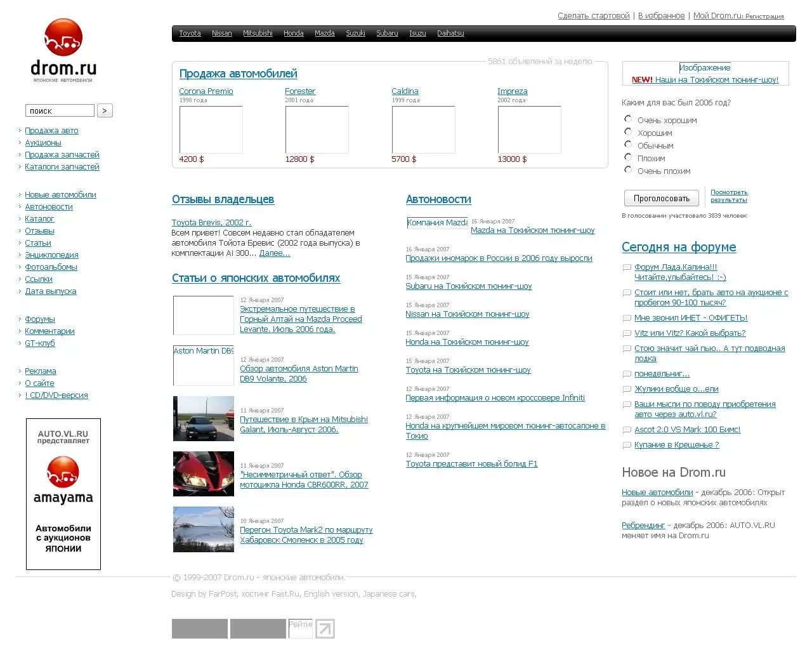This screenshot has height=650, width=812.
Task: Click the Corona Premio photo thumbnail
Action: (211, 129)
